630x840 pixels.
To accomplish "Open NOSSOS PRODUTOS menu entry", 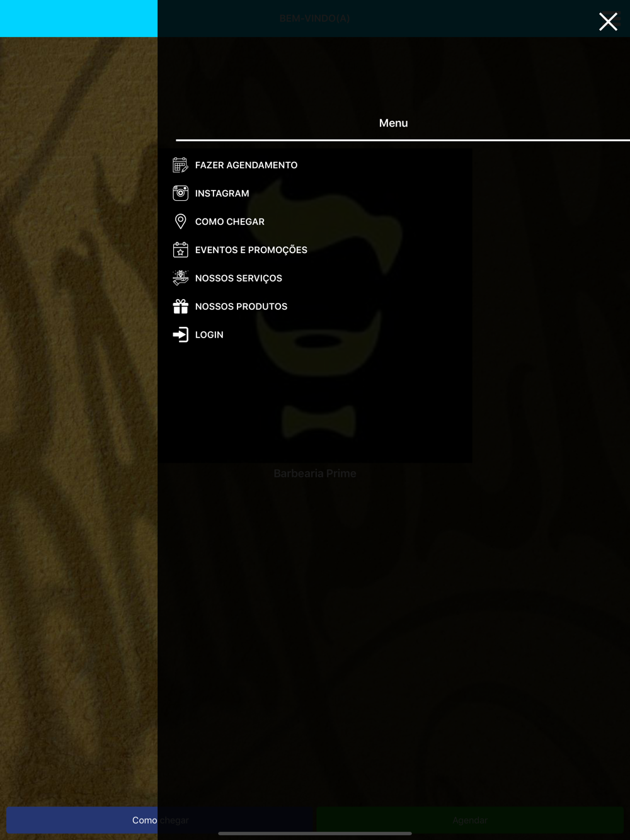I will coord(241,307).
